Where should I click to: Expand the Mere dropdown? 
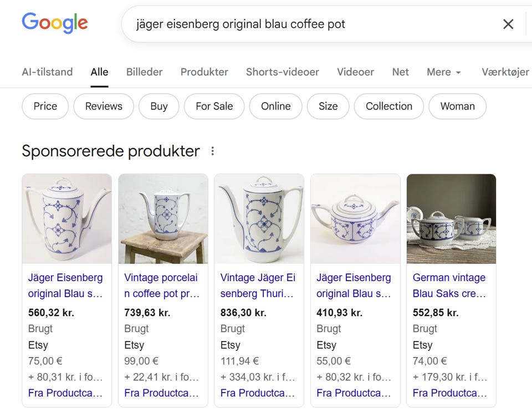pos(444,72)
